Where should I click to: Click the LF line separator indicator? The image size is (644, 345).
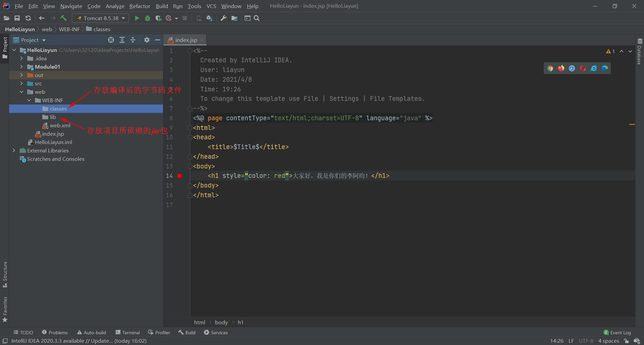click(571, 341)
